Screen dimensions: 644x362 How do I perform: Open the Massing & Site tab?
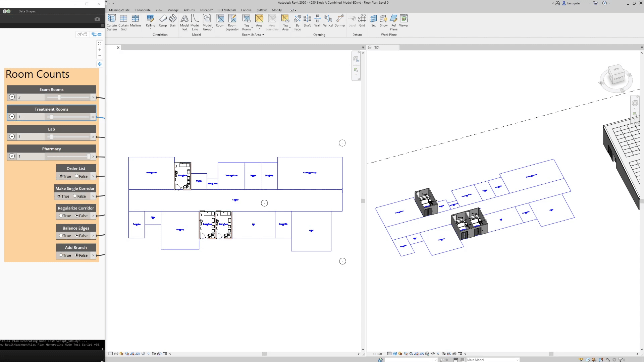pos(119,10)
